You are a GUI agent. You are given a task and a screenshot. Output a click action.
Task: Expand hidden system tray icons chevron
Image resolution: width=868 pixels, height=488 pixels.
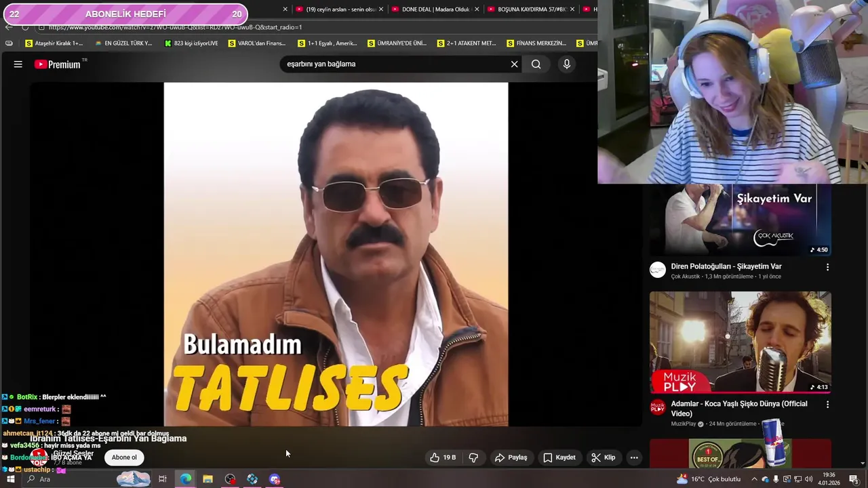(x=754, y=479)
